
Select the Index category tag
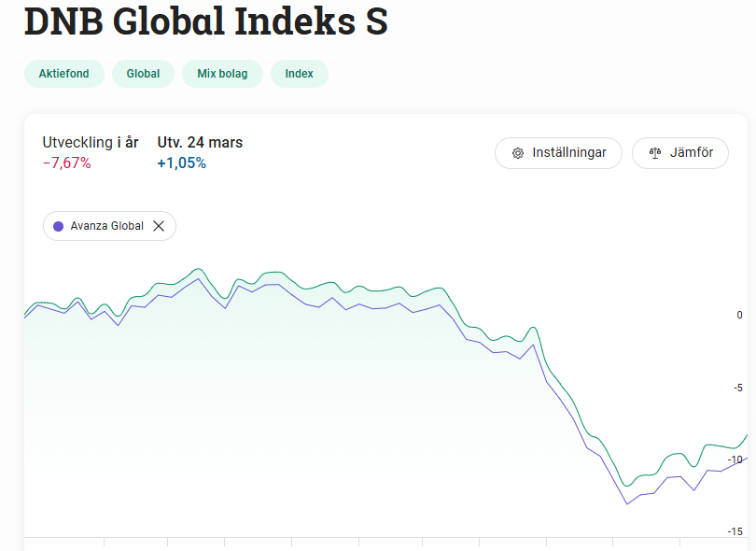point(300,74)
